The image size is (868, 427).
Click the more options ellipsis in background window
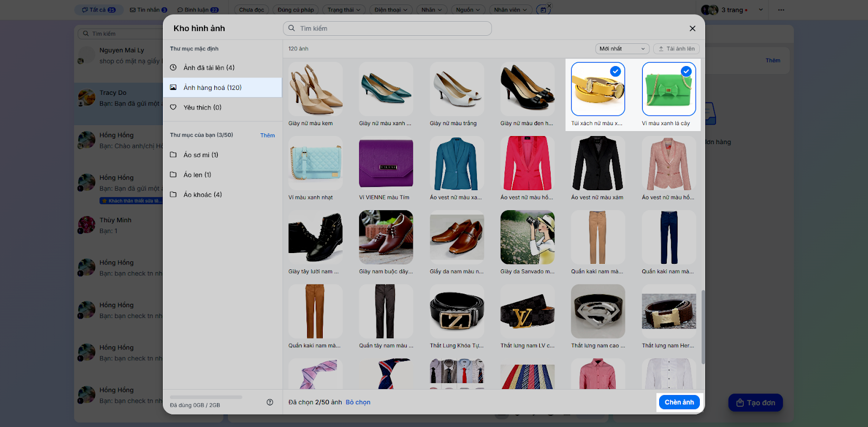[781, 10]
